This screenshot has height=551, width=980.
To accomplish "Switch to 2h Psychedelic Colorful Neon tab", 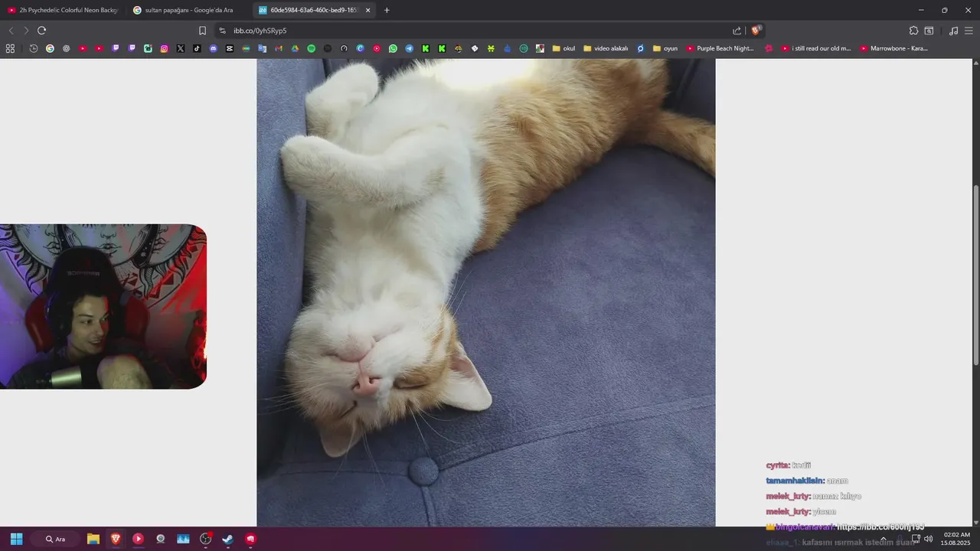I will 63,10.
